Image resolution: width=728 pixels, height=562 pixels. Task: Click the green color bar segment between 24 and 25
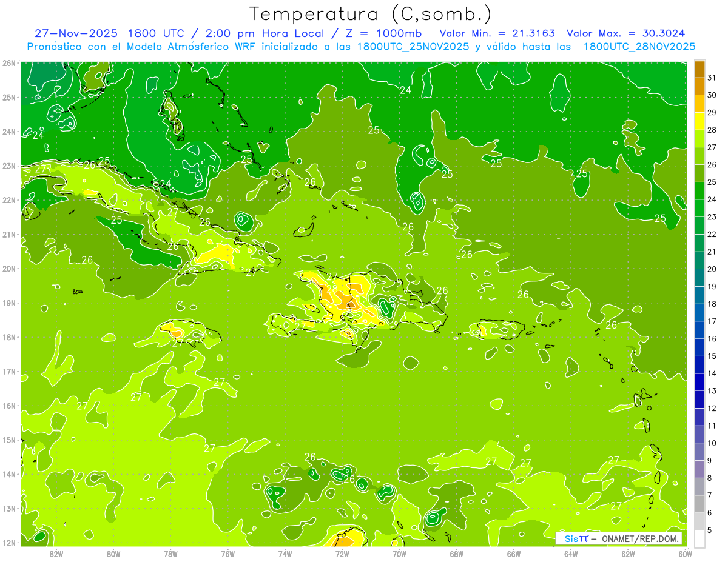(699, 191)
